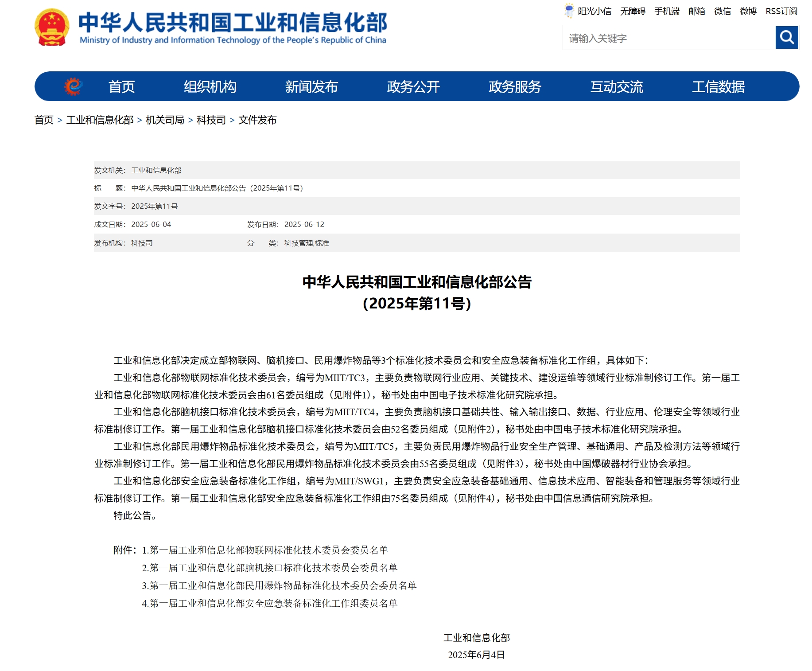812x671 pixels.
Task: Click the bold heading 中华人民共和国工业和信息化部公告
Action: click(417, 282)
